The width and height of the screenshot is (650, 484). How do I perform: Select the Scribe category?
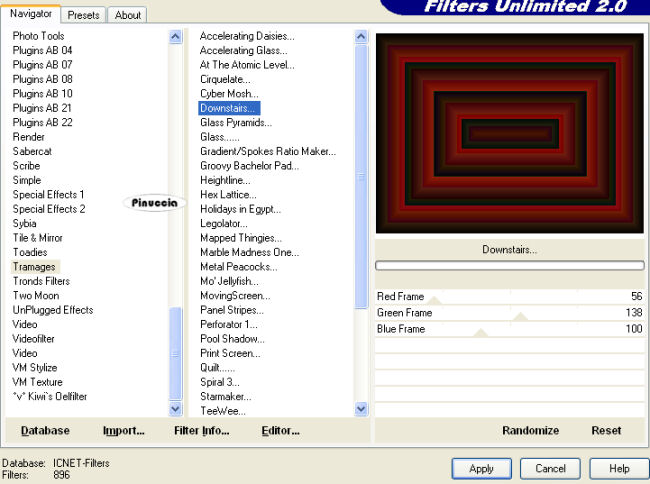tap(26, 166)
